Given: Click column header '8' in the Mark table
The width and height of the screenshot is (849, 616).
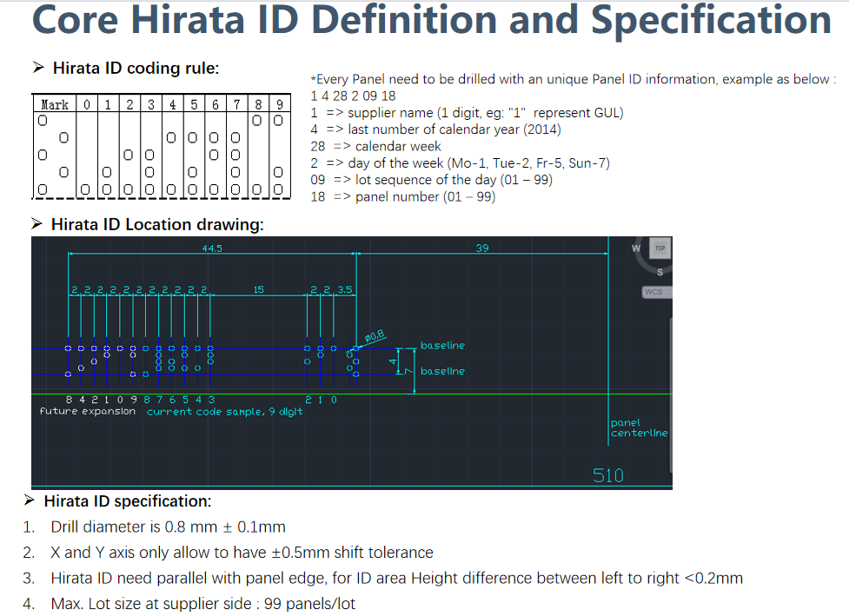Looking at the screenshot, I should [258, 104].
